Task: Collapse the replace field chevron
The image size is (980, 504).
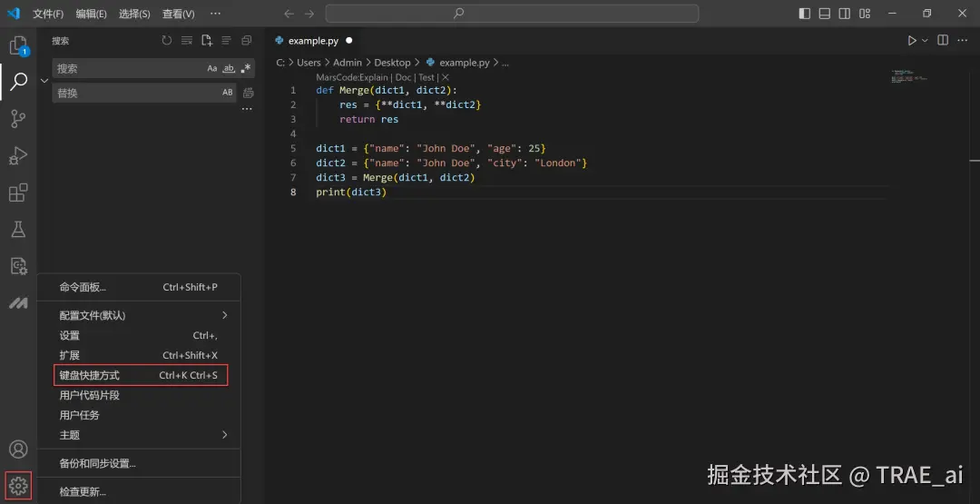Action: [x=44, y=81]
